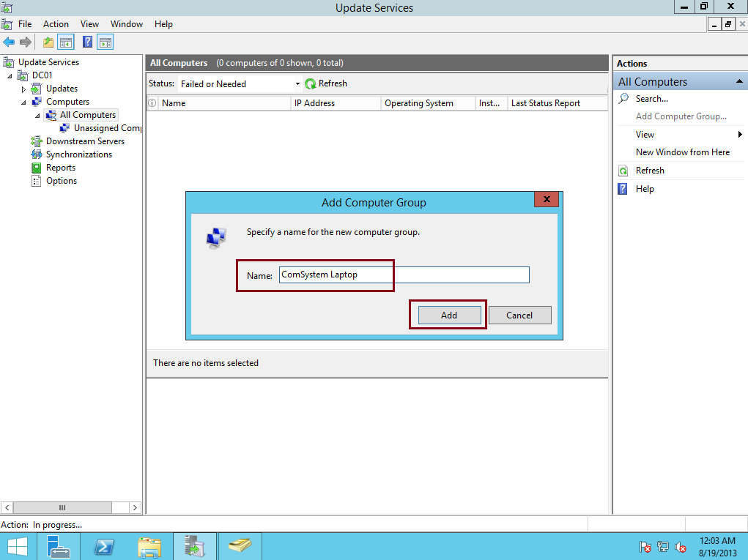
Task: Open the Synchronizations section
Action: [77, 154]
